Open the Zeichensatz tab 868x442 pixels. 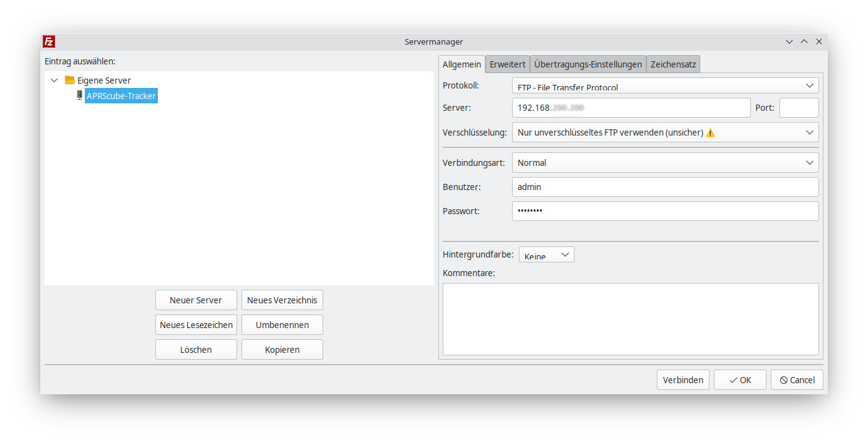click(x=673, y=64)
